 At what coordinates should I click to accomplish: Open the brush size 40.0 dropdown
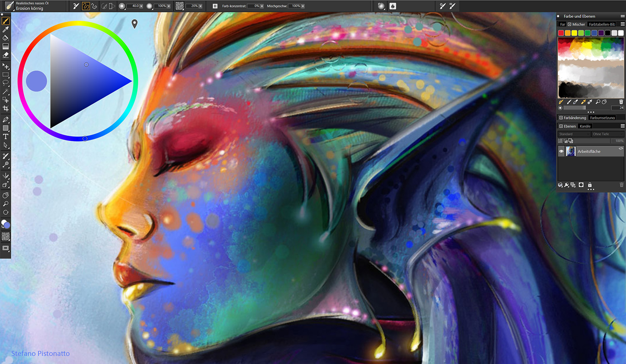click(141, 6)
